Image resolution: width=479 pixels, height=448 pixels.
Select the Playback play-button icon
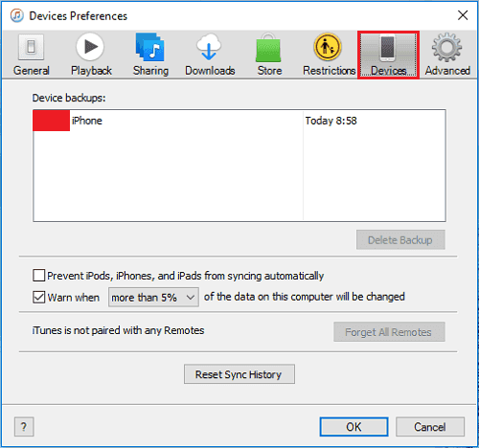[x=90, y=47]
